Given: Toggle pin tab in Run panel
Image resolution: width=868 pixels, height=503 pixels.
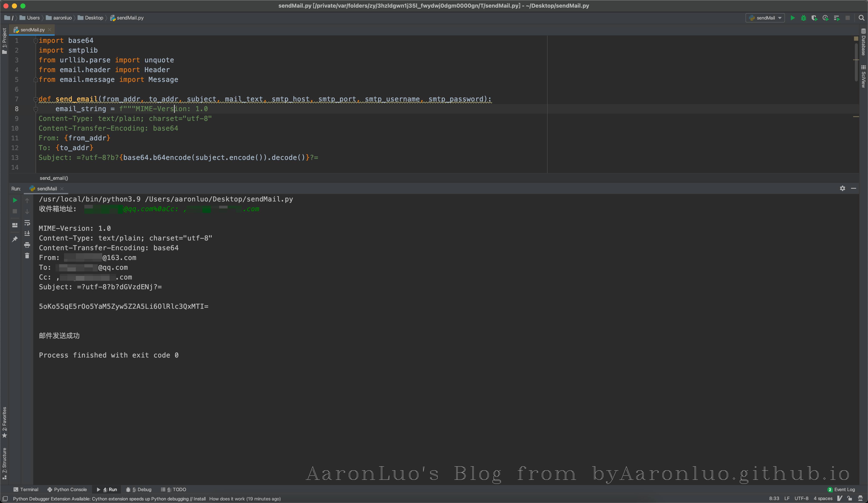Looking at the screenshot, I should (x=15, y=239).
